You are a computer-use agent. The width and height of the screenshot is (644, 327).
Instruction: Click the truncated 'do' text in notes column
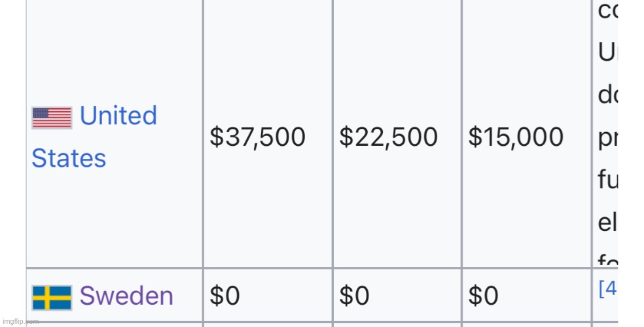(x=607, y=95)
